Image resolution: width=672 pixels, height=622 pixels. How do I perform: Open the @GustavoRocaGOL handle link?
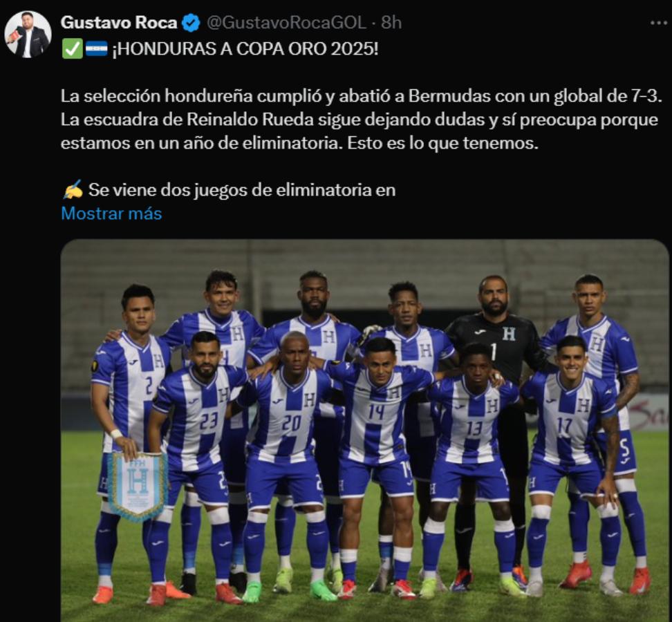(x=286, y=23)
